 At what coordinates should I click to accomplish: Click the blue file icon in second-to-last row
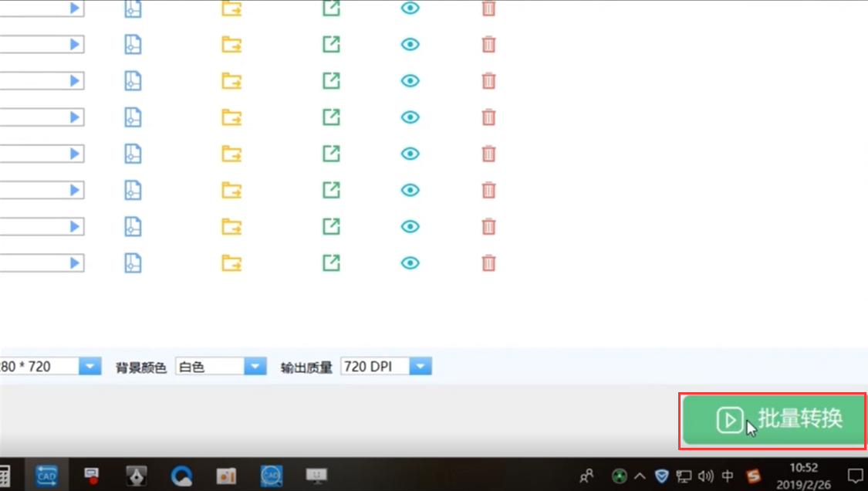[x=133, y=227]
